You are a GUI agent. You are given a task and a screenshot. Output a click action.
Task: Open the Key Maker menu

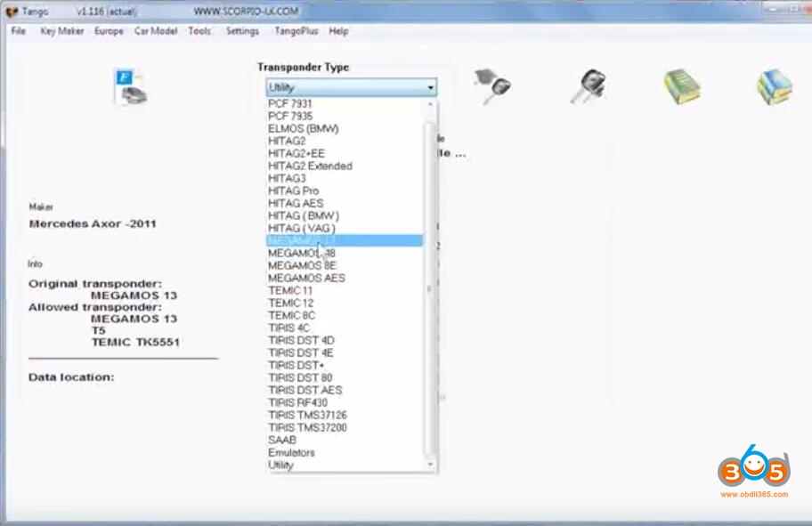(62, 31)
